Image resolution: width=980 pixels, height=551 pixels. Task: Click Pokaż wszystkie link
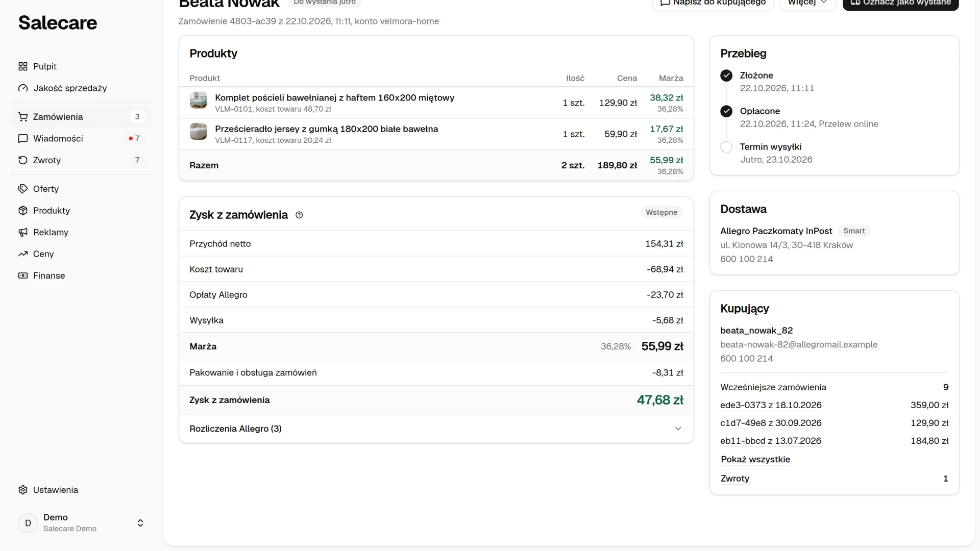pyautogui.click(x=755, y=459)
